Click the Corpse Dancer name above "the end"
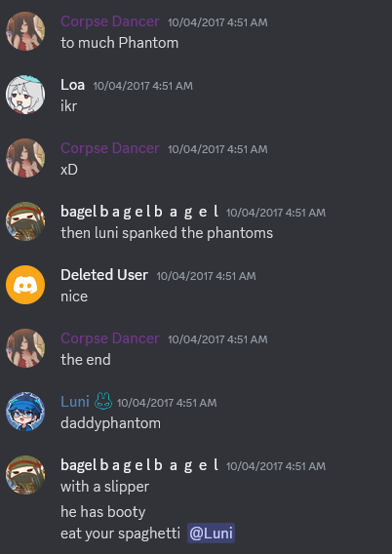Viewport: 392px width, 554px height. pyautogui.click(x=110, y=338)
